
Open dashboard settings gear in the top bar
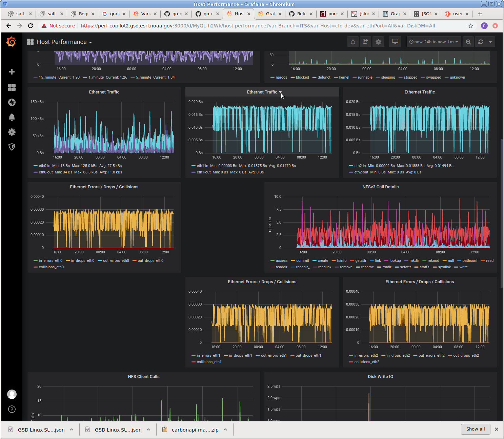[x=378, y=42]
